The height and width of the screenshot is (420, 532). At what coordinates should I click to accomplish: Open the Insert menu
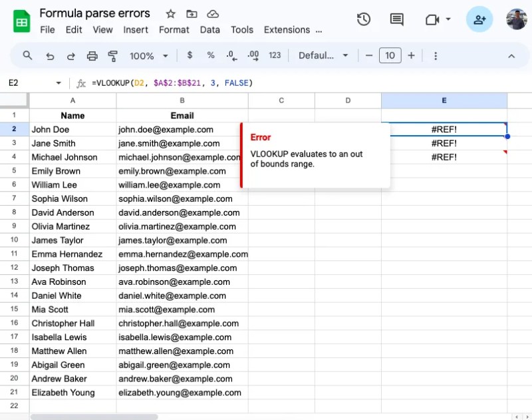(136, 30)
